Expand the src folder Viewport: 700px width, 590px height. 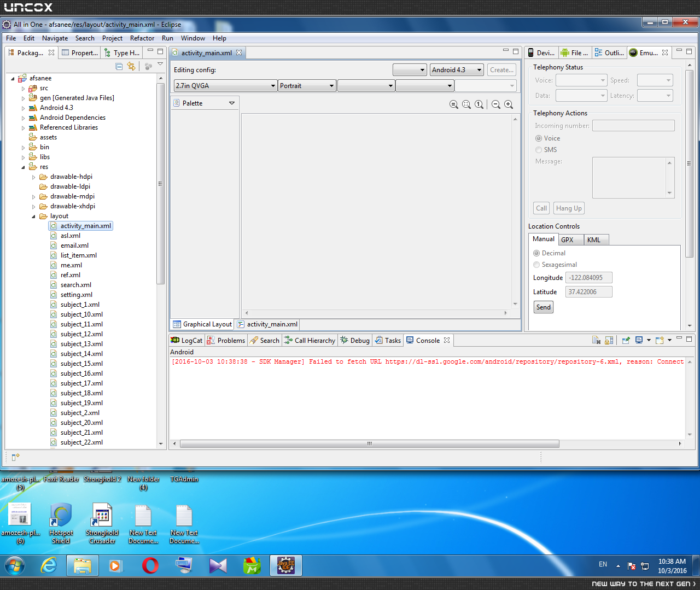[x=23, y=88]
